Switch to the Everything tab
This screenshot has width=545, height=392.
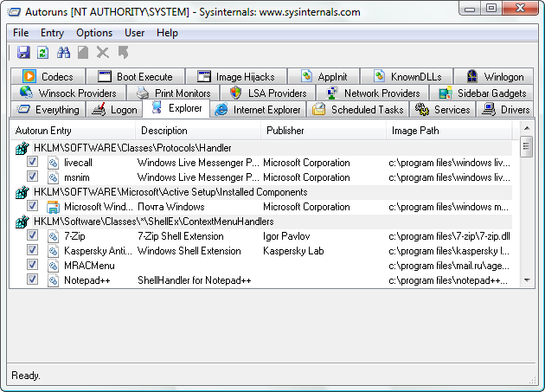48,109
